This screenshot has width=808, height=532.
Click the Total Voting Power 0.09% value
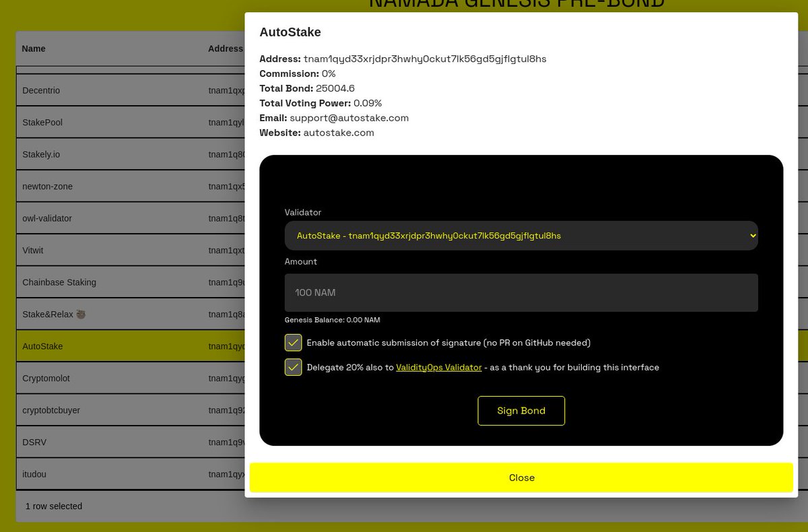coord(368,103)
